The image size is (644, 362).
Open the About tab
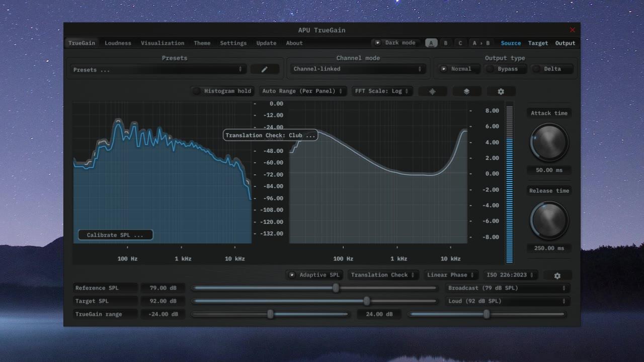294,43
